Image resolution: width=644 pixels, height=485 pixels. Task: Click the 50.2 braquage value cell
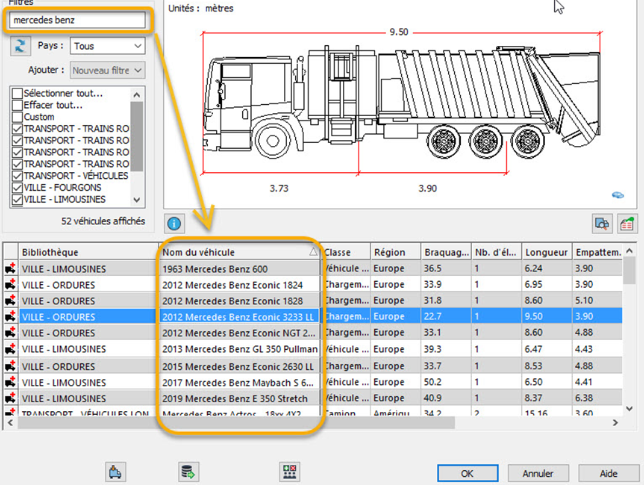(446, 382)
